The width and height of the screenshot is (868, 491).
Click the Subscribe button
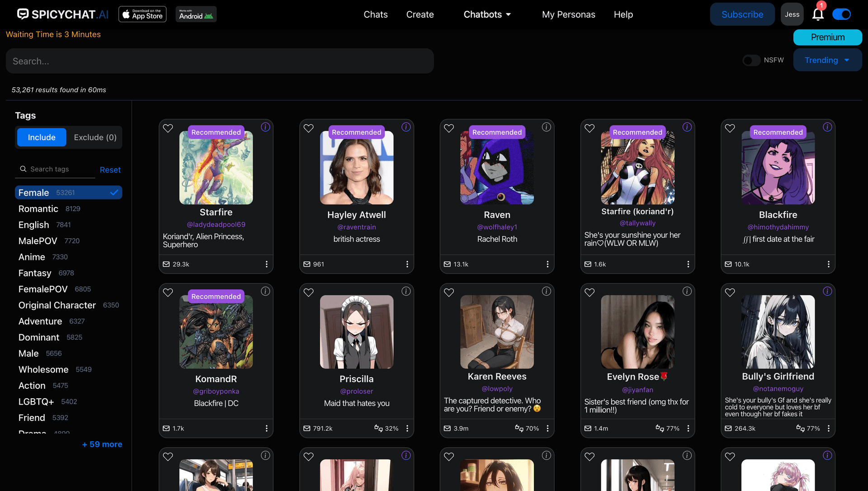pyautogui.click(x=742, y=14)
